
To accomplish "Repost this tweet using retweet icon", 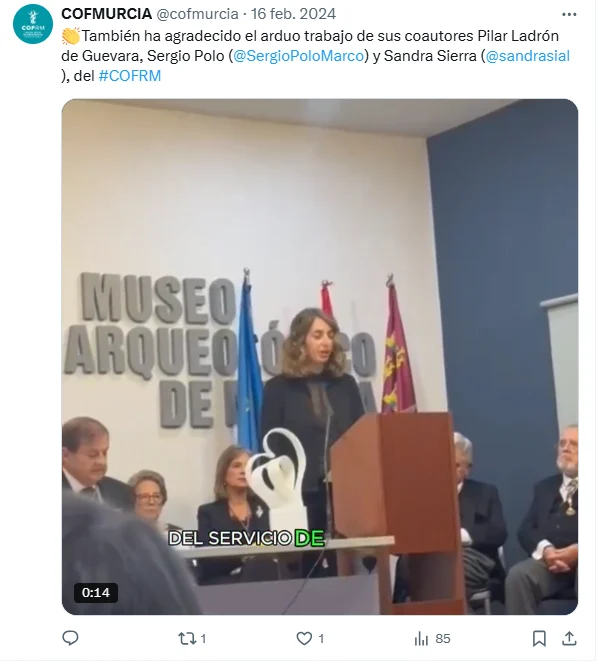I will (x=186, y=639).
